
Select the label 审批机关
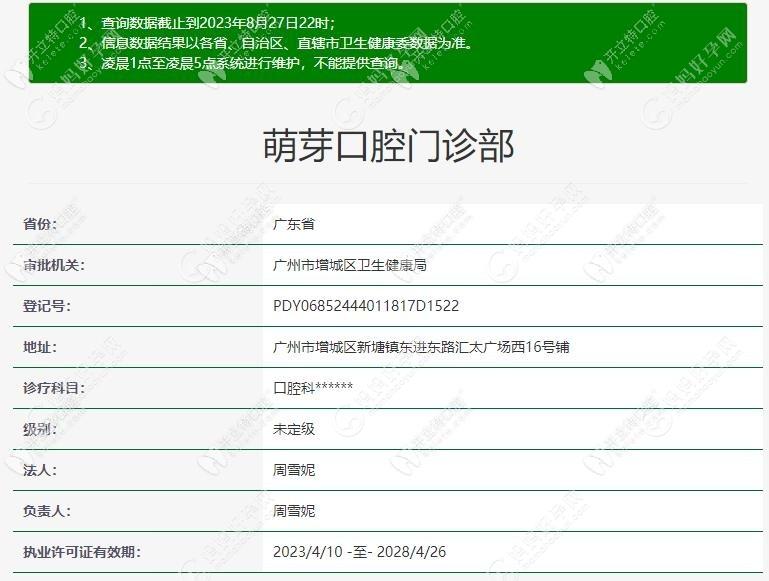(x=54, y=265)
